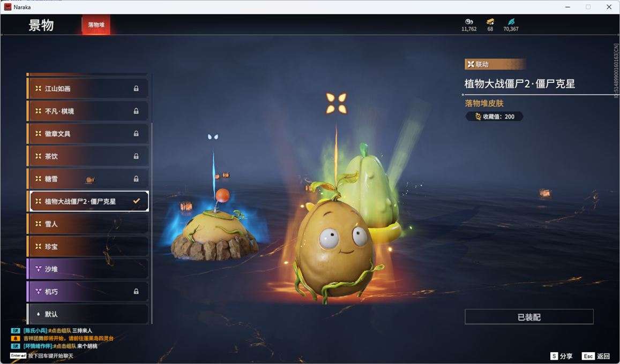Click lock icon on 糖雪 row
This screenshot has width=620, height=364.
click(x=136, y=178)
